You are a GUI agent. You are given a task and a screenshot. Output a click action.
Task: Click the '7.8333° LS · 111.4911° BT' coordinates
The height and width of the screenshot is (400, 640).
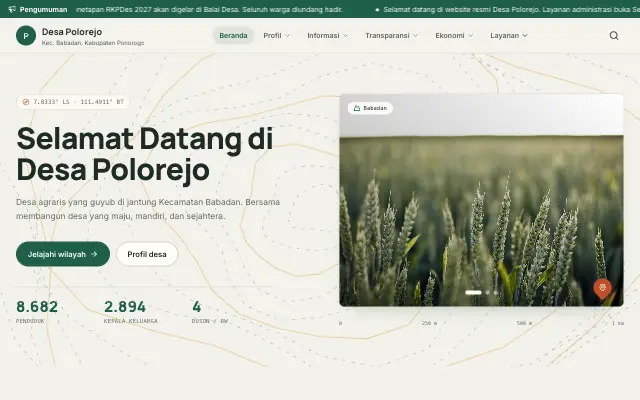coord(78,102)
